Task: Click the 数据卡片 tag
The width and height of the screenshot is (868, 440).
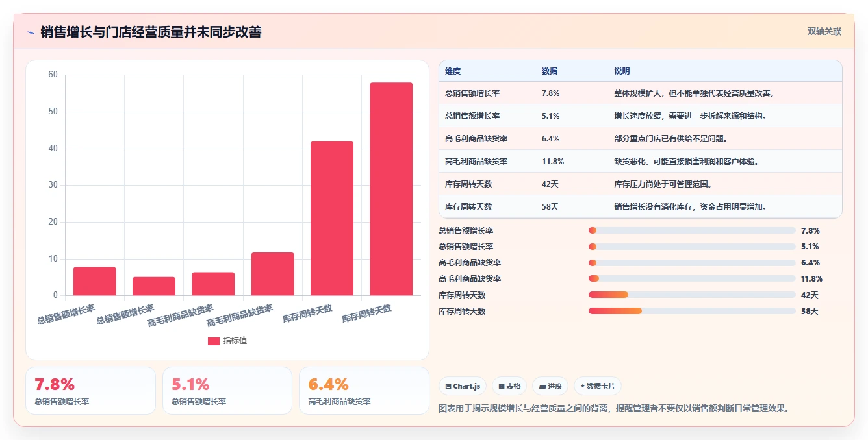Action: coord(597,386)
